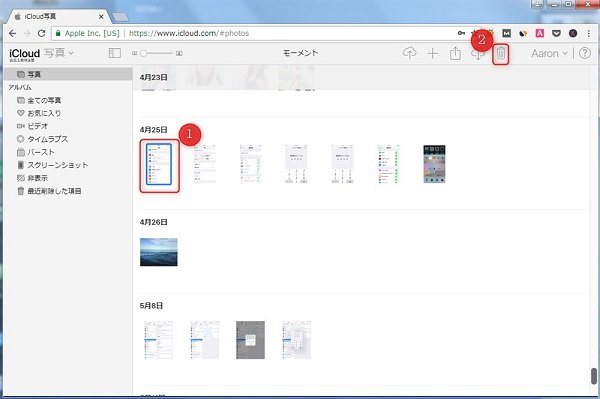600x399 pixels.
Task: Select the second 4月25日 screenshot thumbnail
Action: pos(204,164)
